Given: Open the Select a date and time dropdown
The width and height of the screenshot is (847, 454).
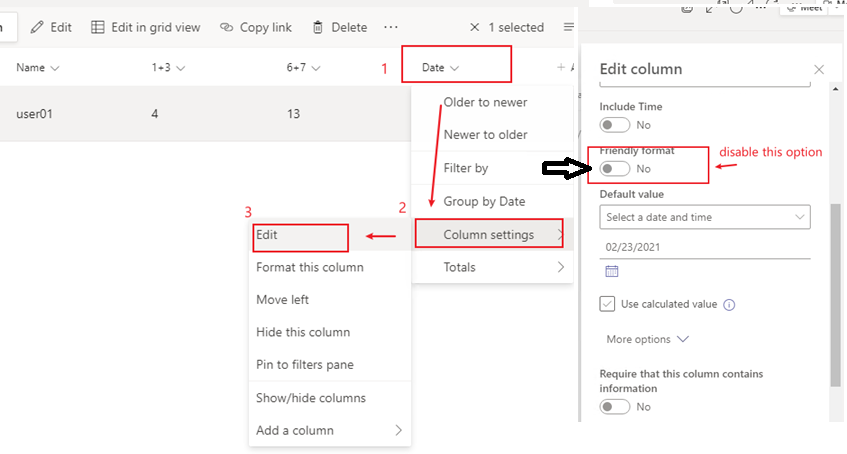Looking at the screenshot, I should [705, 217].
